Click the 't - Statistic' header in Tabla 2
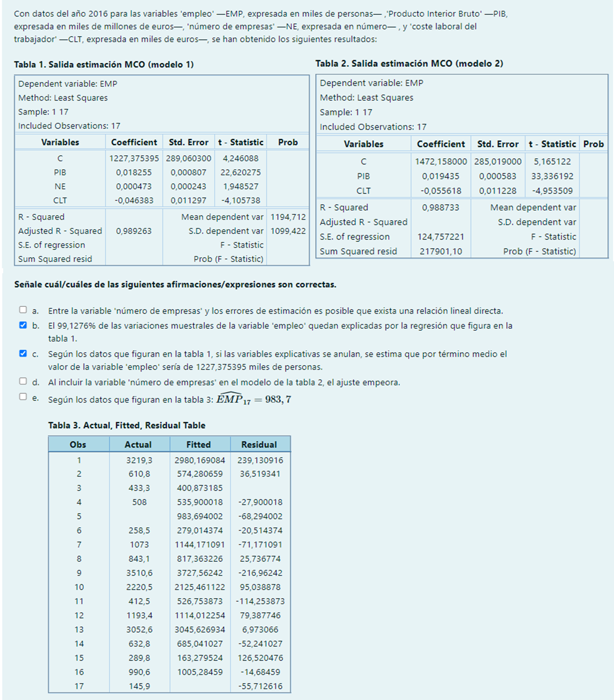 (552, 144)
